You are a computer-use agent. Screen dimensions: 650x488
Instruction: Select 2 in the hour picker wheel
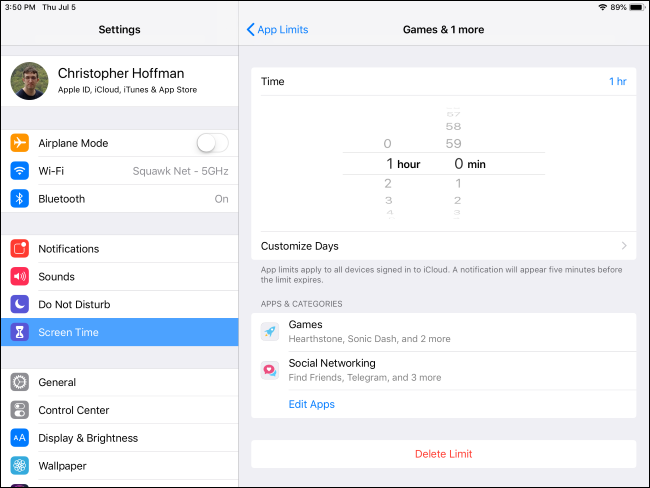pyautogui.click(x=388, y=183)
